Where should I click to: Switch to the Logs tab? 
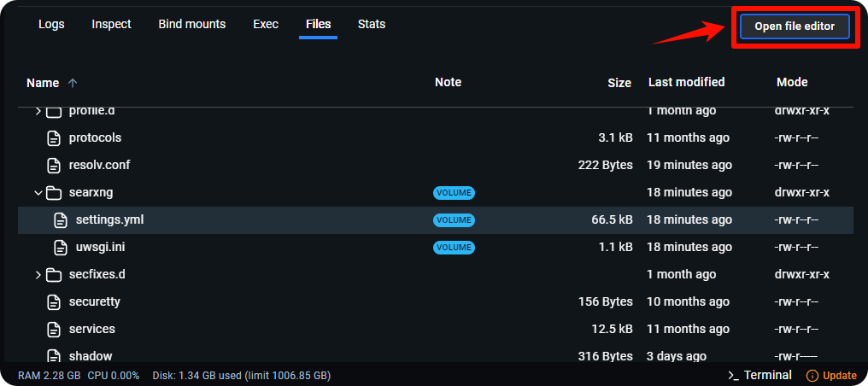(x=51, y=24)
